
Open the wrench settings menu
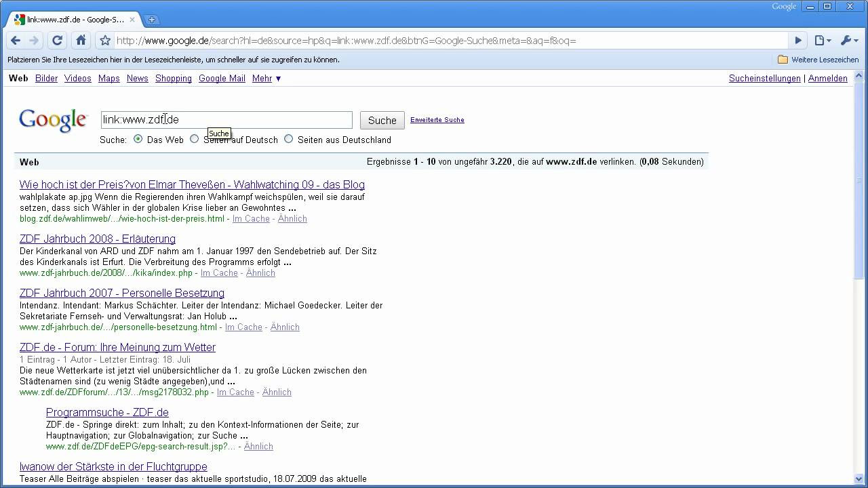coord(849,41)
